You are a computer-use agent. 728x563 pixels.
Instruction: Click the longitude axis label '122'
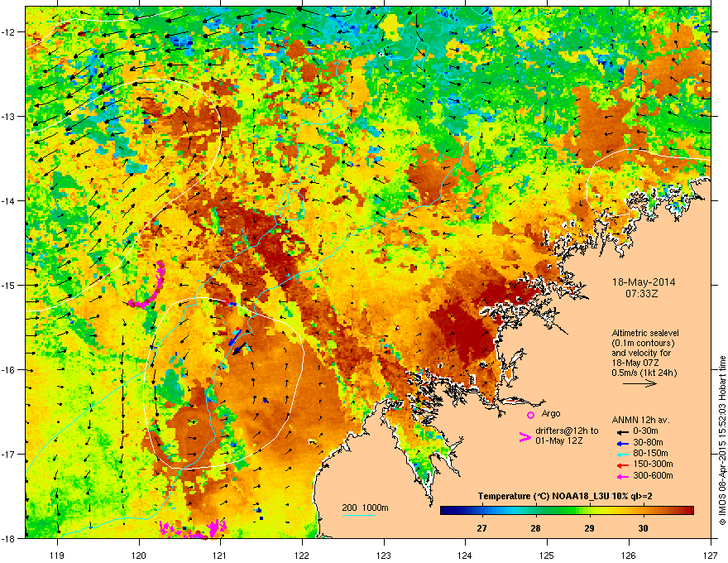pos(302,555)
